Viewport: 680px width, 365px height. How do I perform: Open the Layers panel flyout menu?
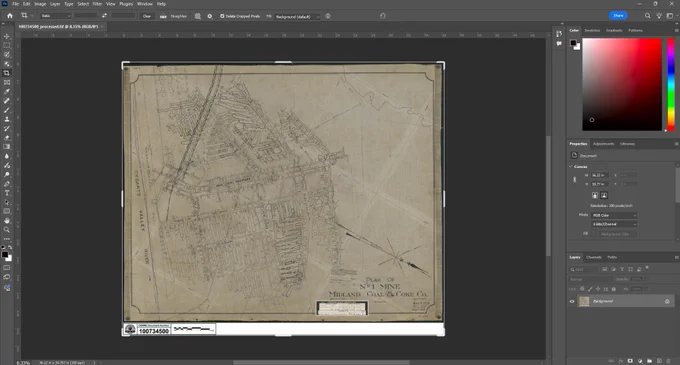pyautogui.click(x=676, y=257)
